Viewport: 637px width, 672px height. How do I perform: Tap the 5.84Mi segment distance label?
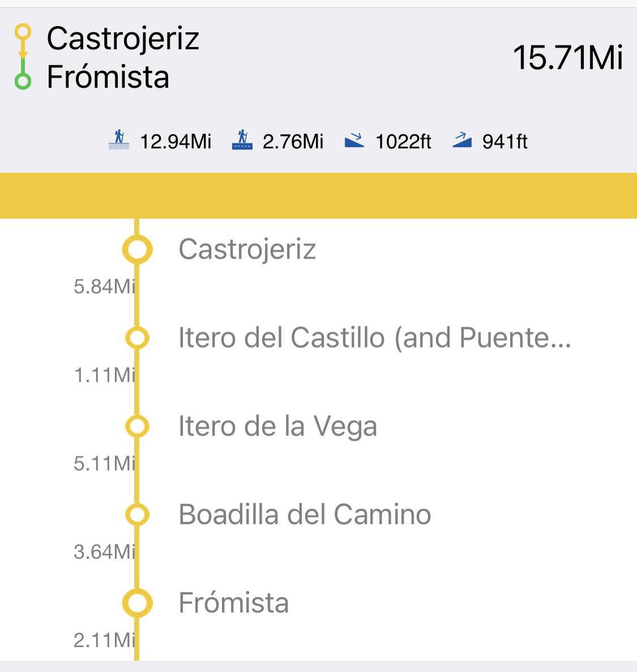(104, 286)
